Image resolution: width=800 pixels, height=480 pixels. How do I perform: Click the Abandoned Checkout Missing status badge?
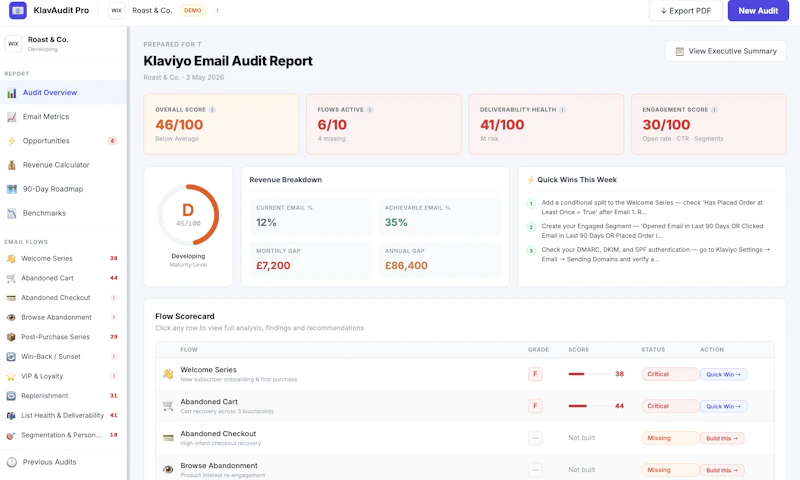tap(670, 438)
